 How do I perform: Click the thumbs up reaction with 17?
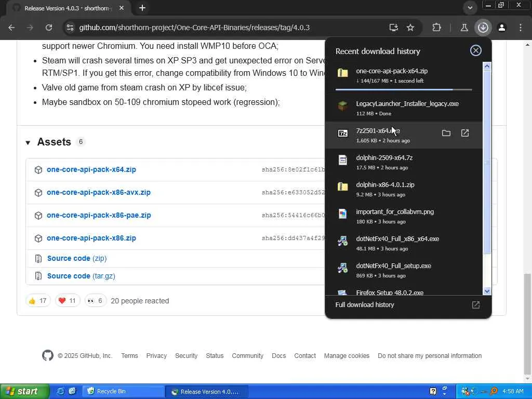coord(37,301)
